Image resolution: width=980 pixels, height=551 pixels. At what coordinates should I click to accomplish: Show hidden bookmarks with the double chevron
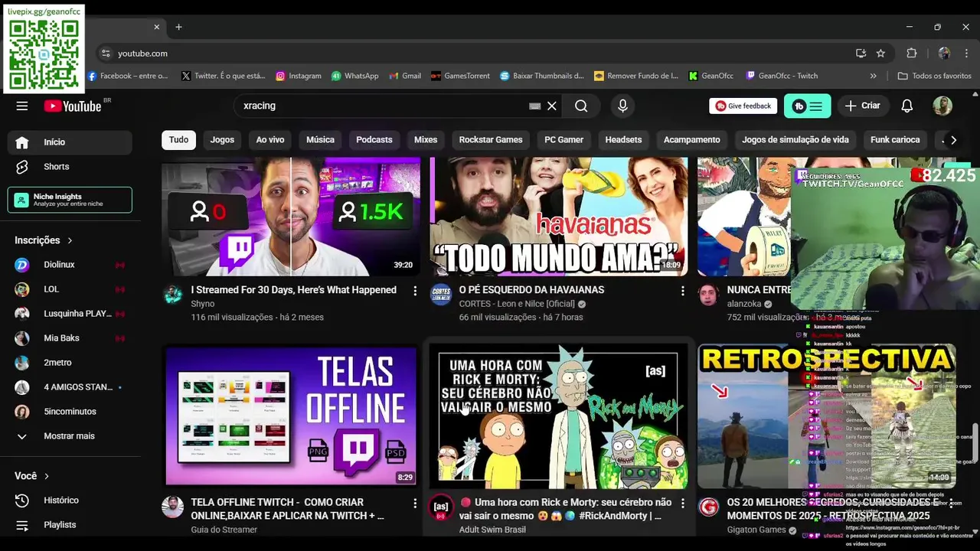[x=873, y=76]
